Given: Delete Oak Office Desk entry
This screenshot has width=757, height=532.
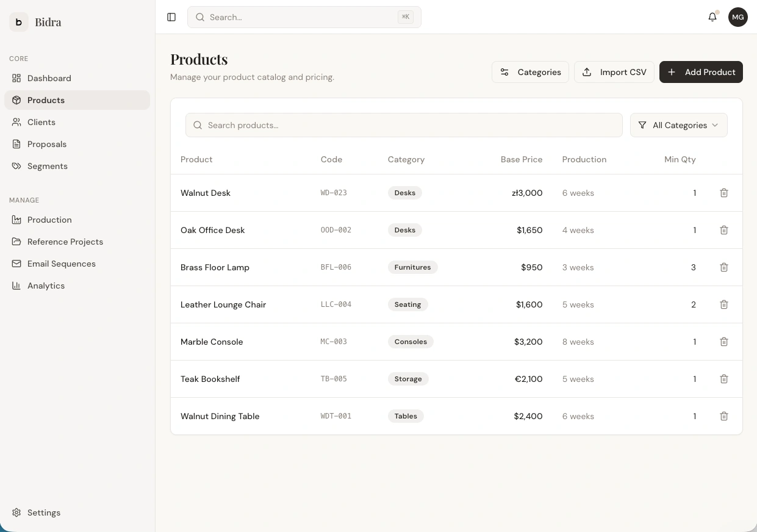Looking at the screenshot, I should pos(724,230).
